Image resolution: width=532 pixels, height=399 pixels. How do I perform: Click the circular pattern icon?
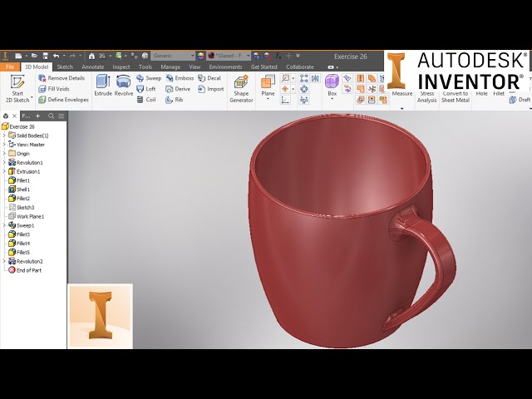tap(304, 89)
